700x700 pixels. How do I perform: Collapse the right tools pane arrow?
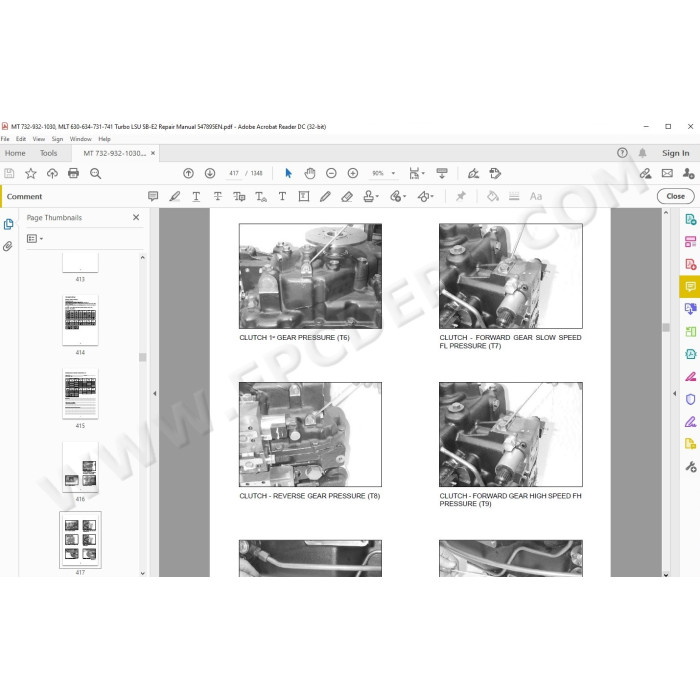point(674,393)
